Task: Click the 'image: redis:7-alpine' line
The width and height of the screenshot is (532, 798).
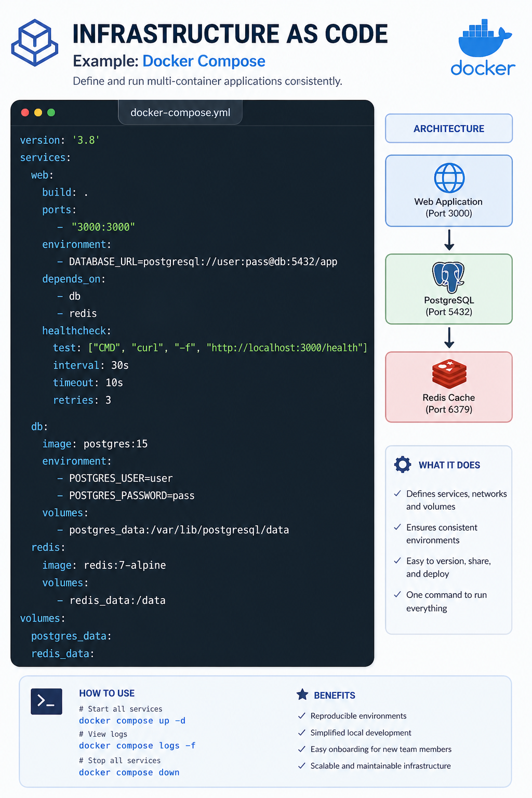Action: (x=104, y=565)
